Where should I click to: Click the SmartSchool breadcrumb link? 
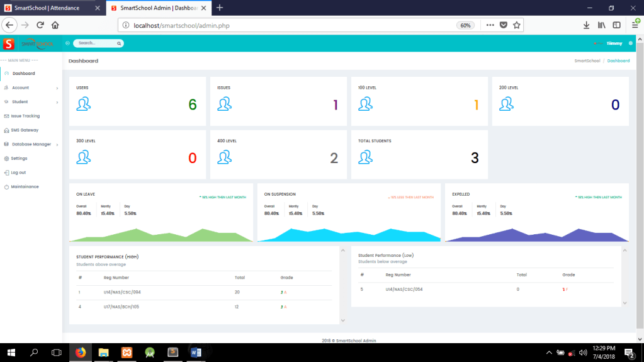(587, 61)
